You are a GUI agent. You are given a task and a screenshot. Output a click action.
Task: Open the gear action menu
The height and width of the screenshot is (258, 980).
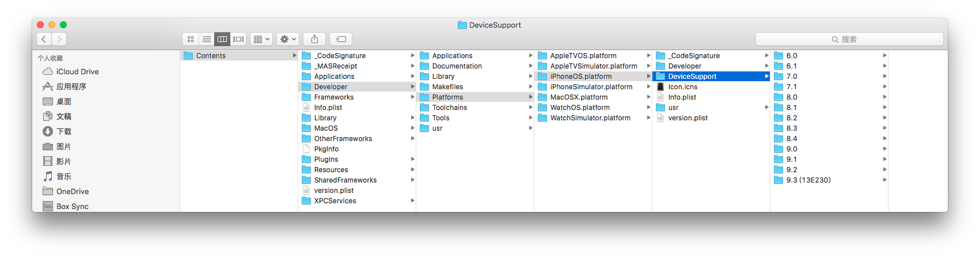click(288, 39)
